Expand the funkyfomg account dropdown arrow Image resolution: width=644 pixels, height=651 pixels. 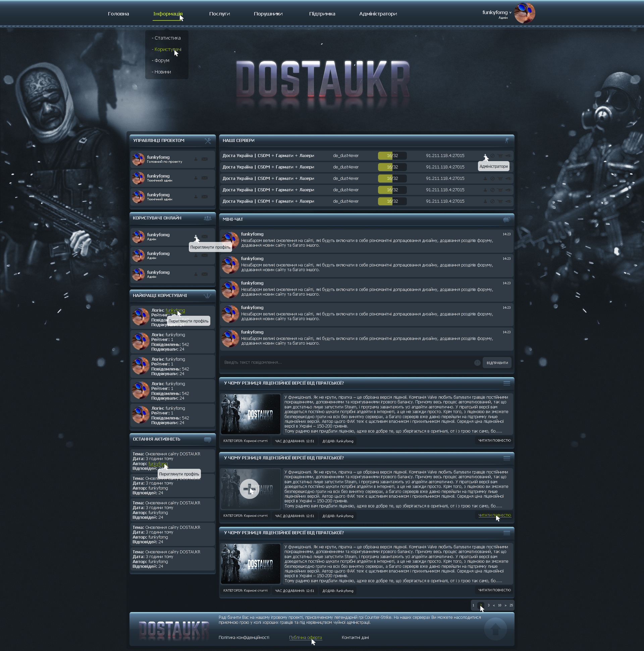pos(510,13)
